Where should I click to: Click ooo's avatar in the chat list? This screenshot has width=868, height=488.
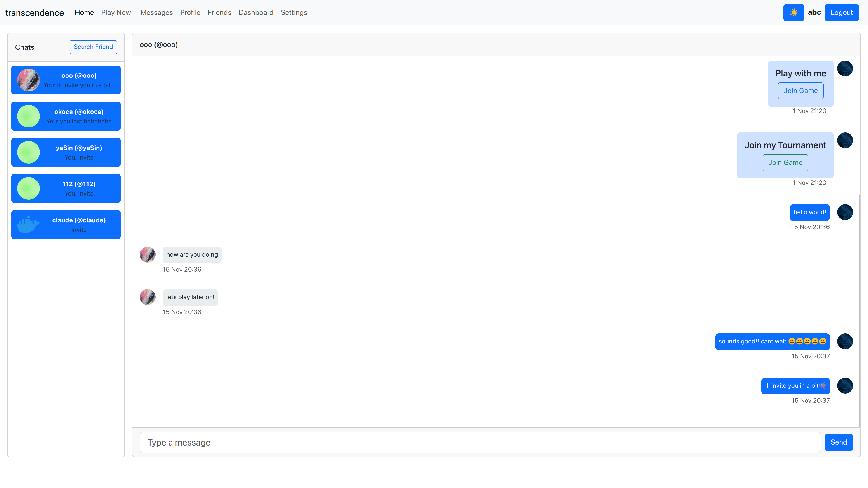(28, 80)
